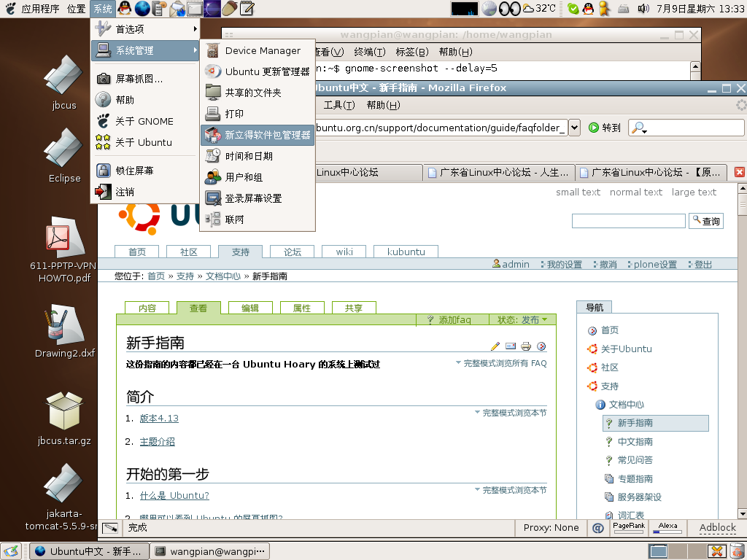Open the 状态: 发布 state dropdown

click(x=522, y=320)
